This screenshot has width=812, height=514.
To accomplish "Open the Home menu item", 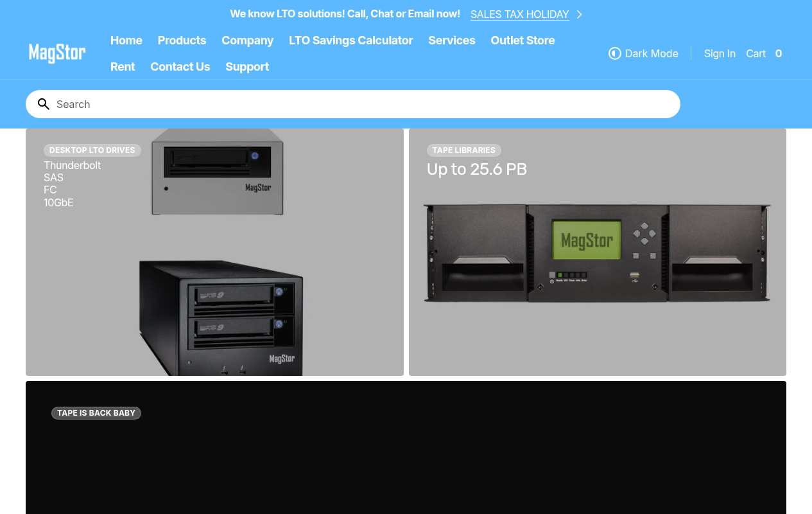I will tap(126, 40).
